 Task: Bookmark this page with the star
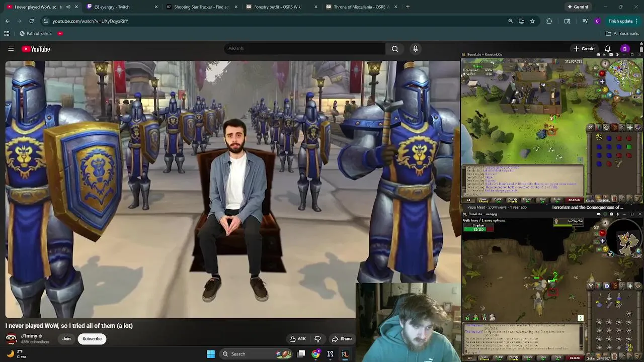coord(532,21)
